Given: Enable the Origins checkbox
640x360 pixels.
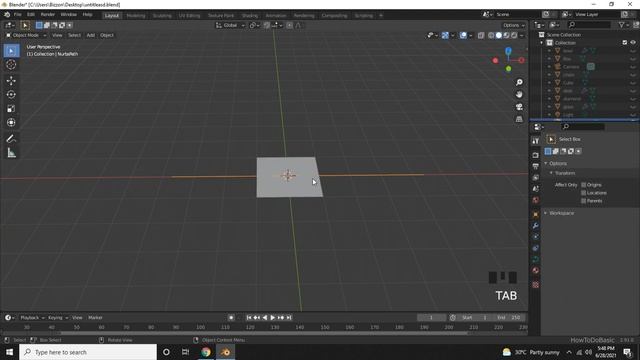Looking at the screenshot, I should (x=584, y=185).
